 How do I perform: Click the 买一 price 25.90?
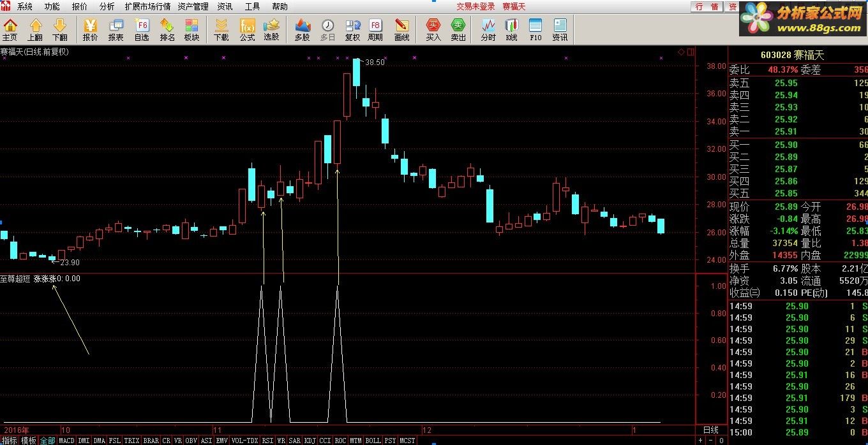786,145
